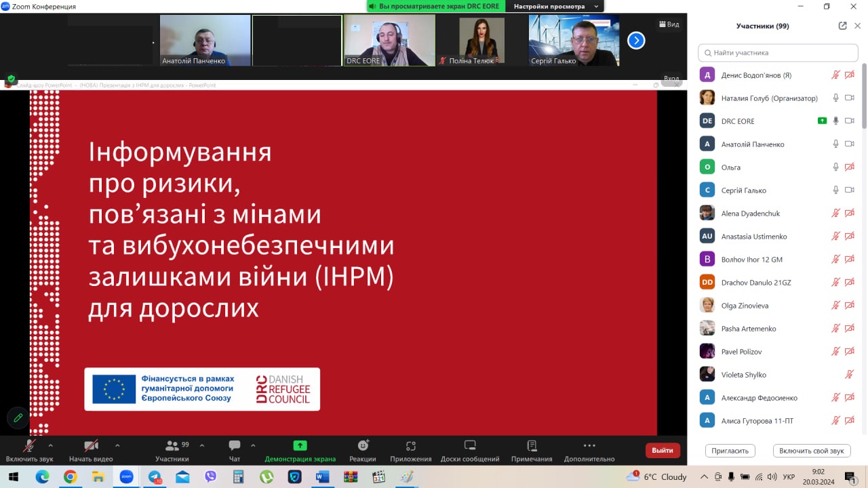The width and height of the screenshot is (868, 488).
Task: Select participant Александр Федосиенко
Action: [x=778, y=398]
